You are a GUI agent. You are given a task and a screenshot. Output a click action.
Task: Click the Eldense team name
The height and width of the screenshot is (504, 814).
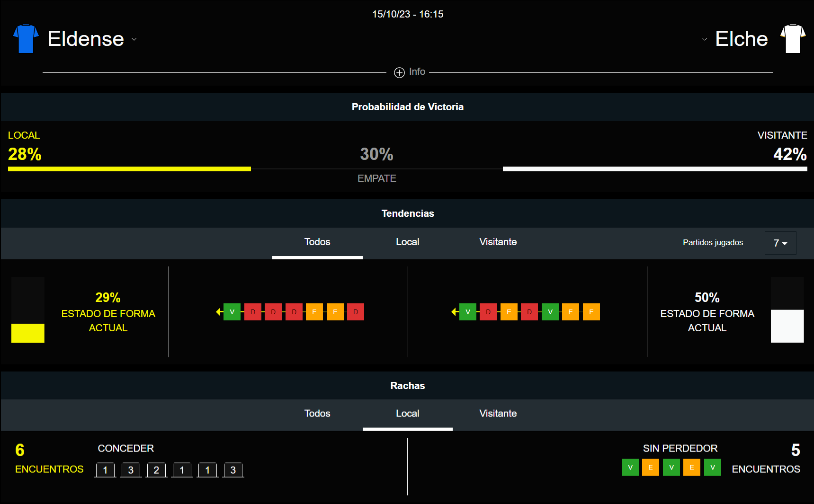point(86,39)
